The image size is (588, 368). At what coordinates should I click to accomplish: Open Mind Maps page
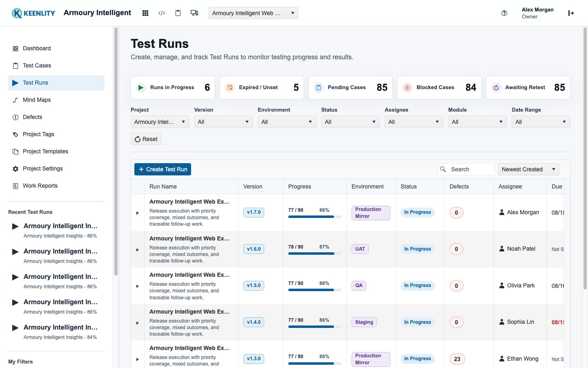point(56,100)
